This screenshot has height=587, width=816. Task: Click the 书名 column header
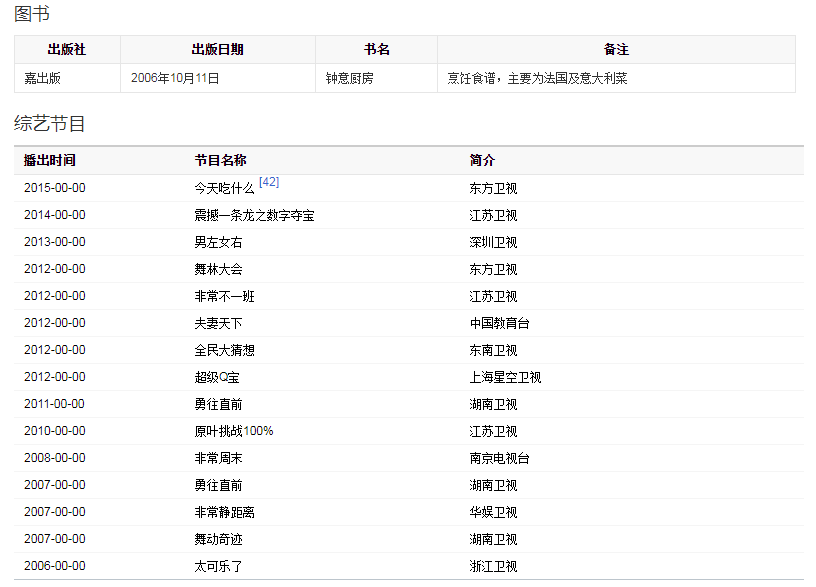point(376,49)
